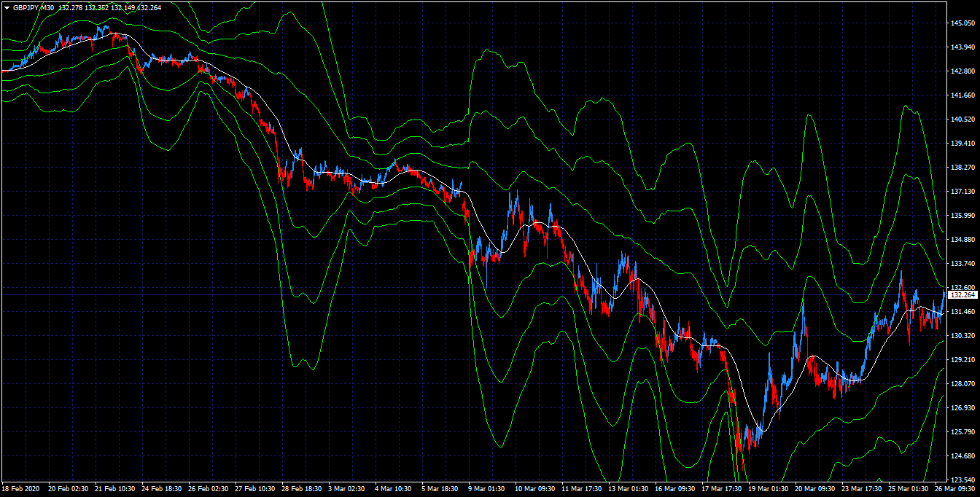This screenshot has width=980, height=497.
Task: Click price axis label 142.800
Action: coord(963,71)
